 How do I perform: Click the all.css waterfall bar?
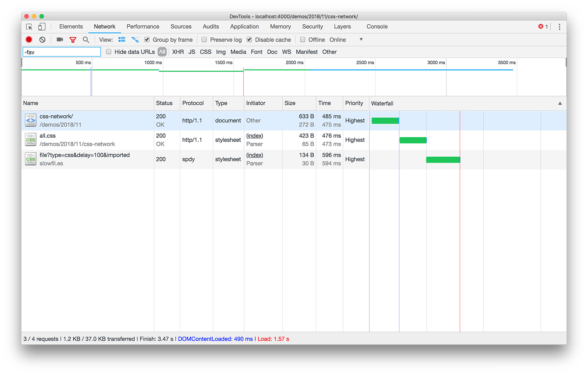(x=413, y=140)
